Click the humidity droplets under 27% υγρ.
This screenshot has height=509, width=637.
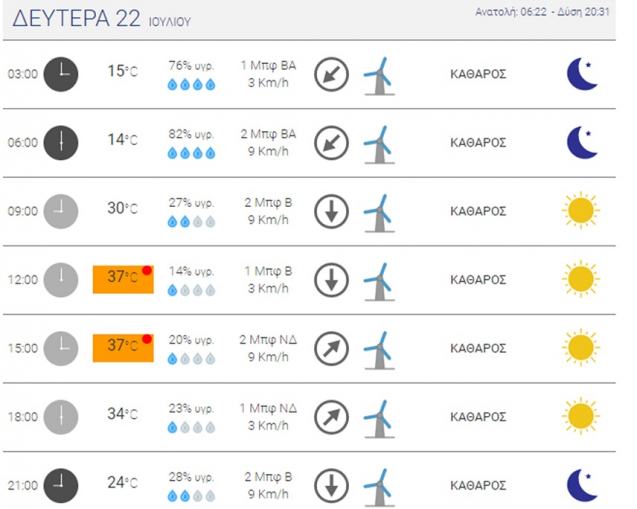point(191,222)
